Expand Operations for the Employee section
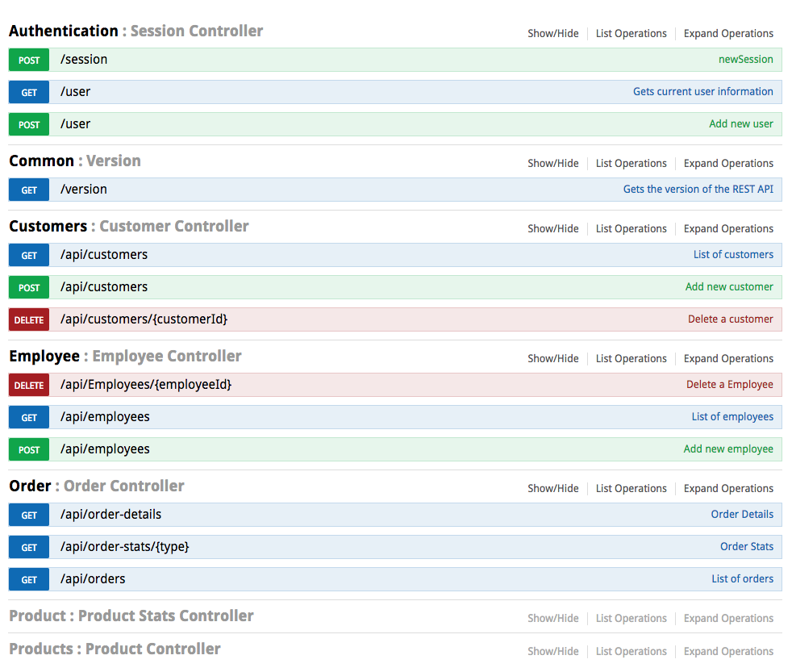Viewport: 792px width, 672px height. point(728,359)
